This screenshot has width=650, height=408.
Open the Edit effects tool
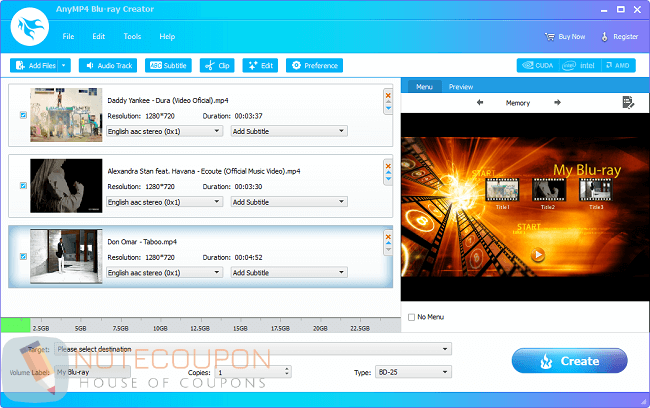260,66
